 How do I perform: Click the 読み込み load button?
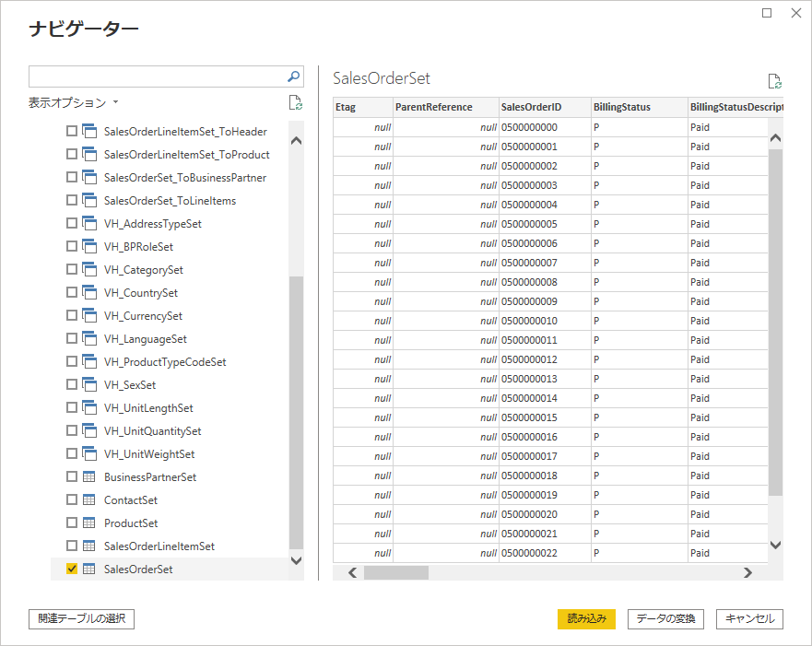[586, 619]
